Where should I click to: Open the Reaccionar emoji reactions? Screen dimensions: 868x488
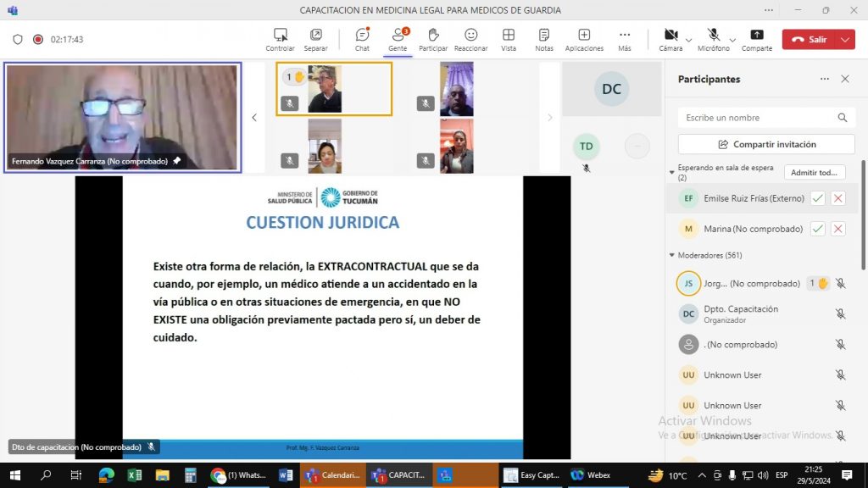pos(470,39)
